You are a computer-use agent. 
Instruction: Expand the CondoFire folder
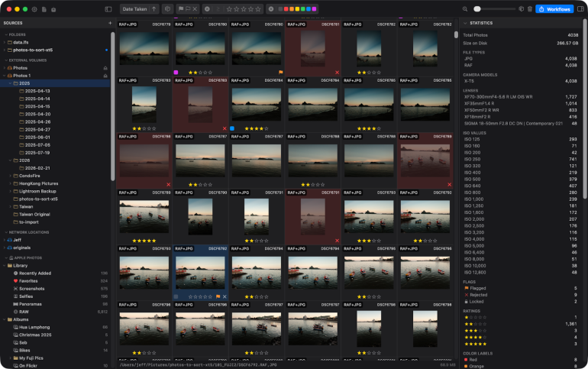11,176
